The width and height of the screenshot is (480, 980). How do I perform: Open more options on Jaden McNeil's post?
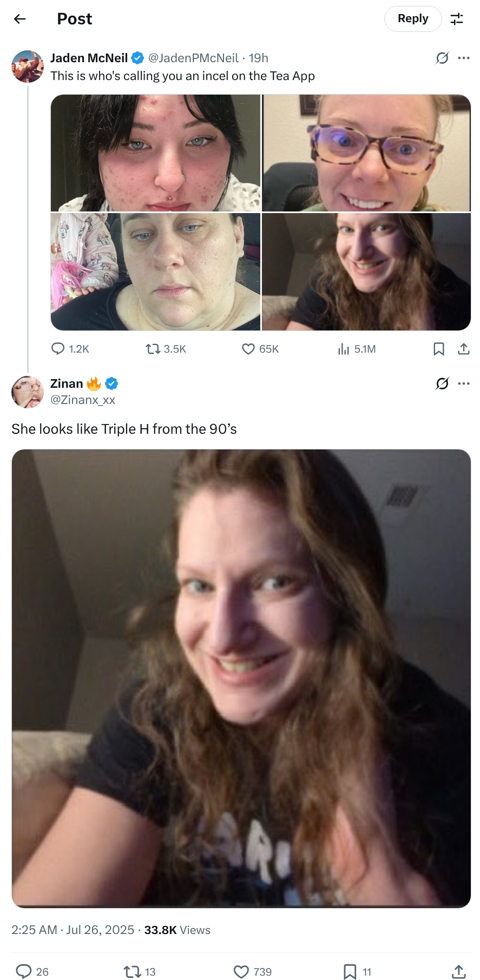pos(464,58)
